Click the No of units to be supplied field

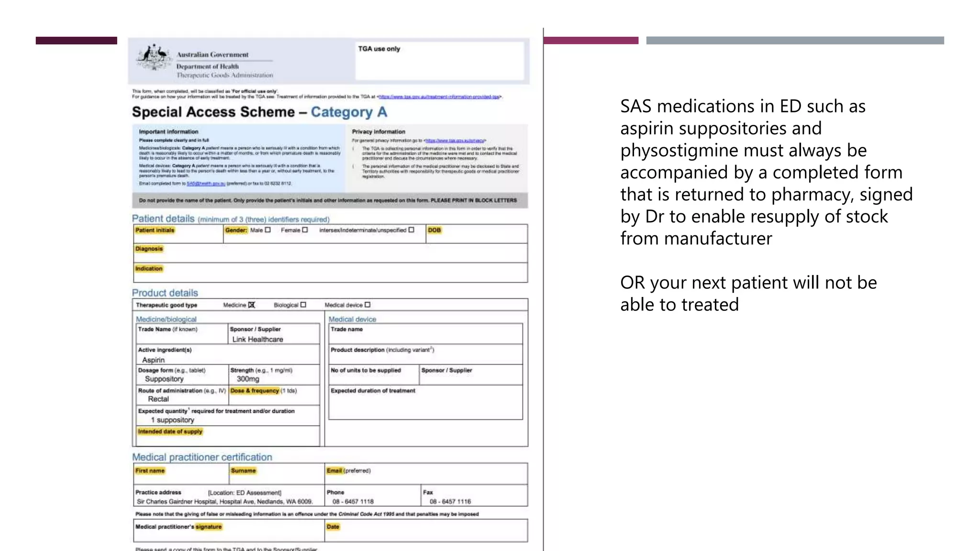pos(374,375)
